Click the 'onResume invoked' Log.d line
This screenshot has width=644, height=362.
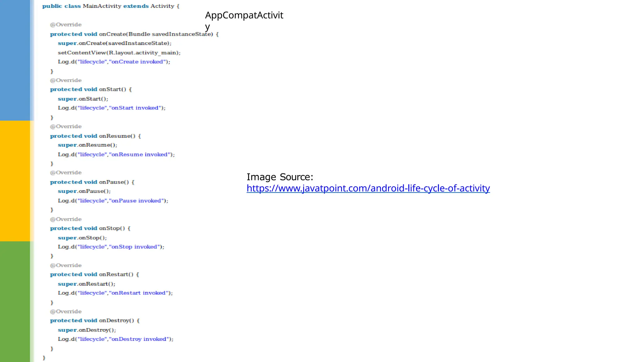[x=116, y=154]
